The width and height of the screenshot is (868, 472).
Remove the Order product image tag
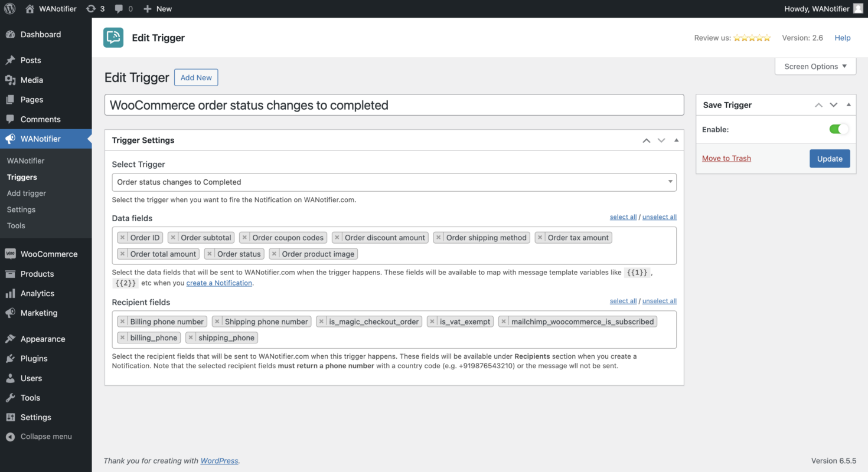[x=275, y=254]
